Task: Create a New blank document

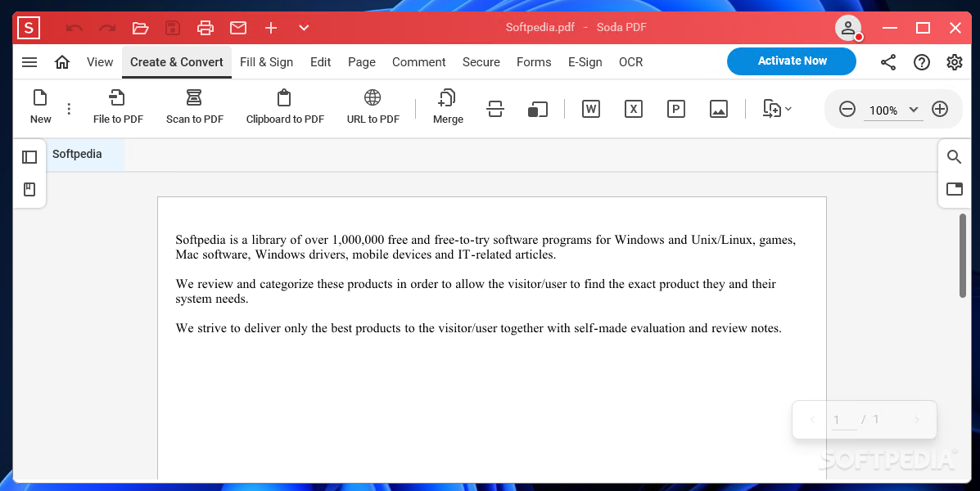Action: click(x=41, y=107)
